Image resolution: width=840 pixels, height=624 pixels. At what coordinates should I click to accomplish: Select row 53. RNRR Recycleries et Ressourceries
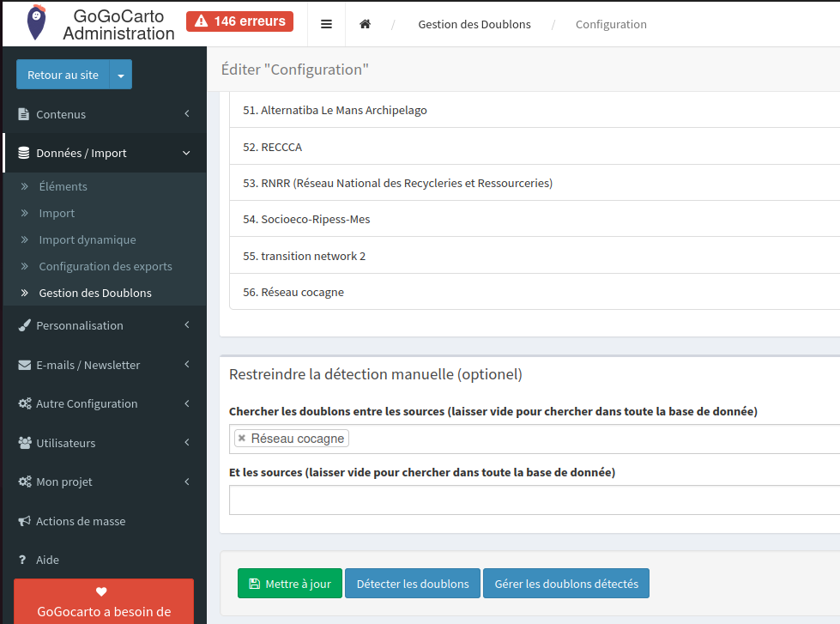[535, 183]
